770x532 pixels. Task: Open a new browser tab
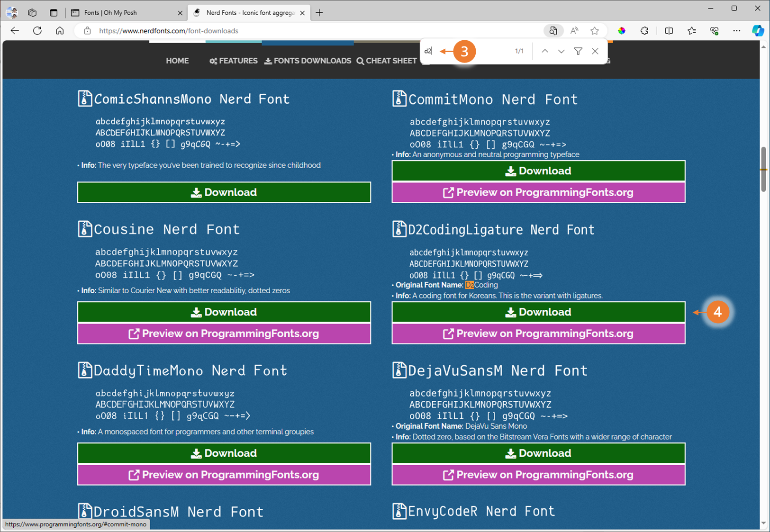click(319, 13)
